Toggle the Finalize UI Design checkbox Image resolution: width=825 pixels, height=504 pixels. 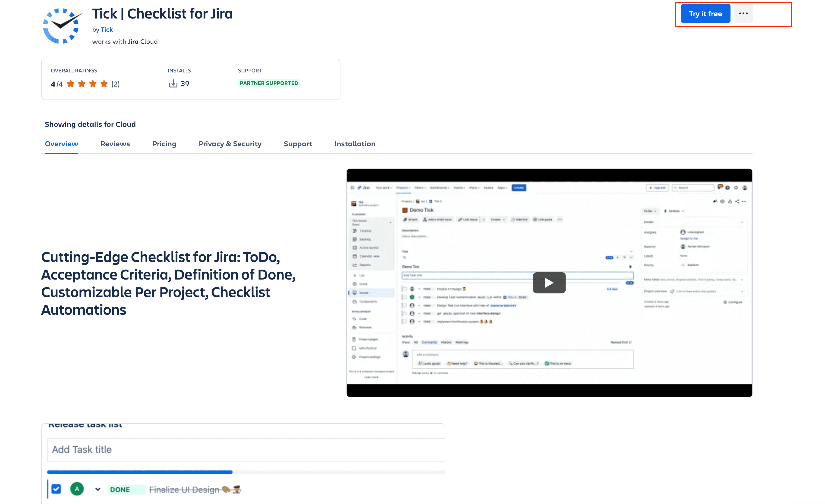(x=56, y=489)
